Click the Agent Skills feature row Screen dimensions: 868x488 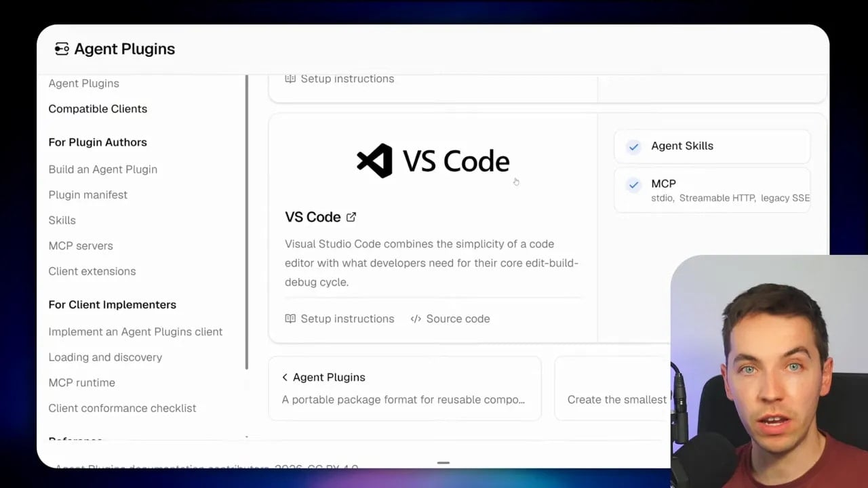pyautogui.click(x=712, y=146)
